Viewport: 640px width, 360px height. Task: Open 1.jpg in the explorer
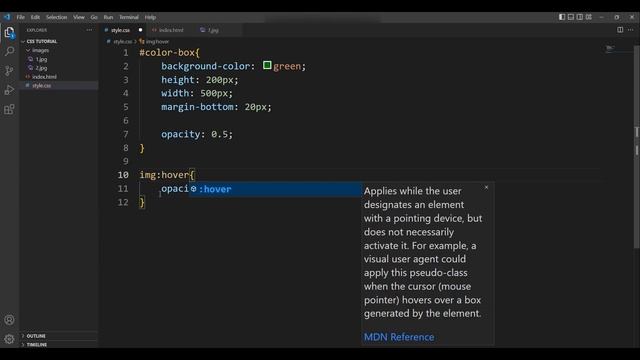pyautogui.click(x=59, y=59)
